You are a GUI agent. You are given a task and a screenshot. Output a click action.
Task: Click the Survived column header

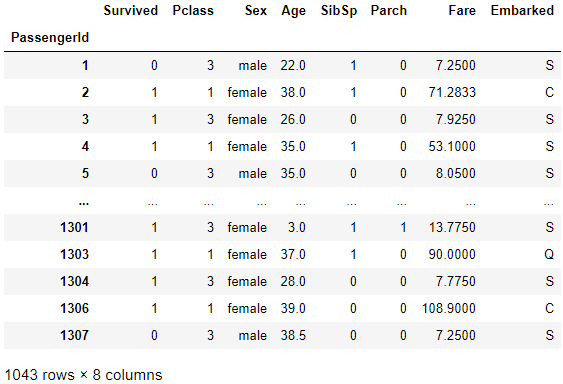pyautogui.click(x=131, y=10)
